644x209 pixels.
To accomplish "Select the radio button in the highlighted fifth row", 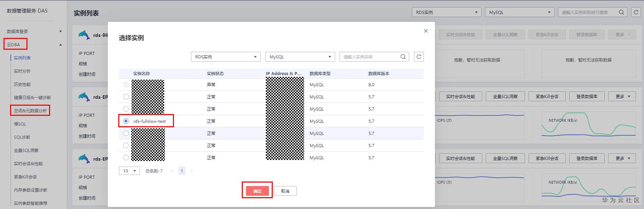I will 126,133.
